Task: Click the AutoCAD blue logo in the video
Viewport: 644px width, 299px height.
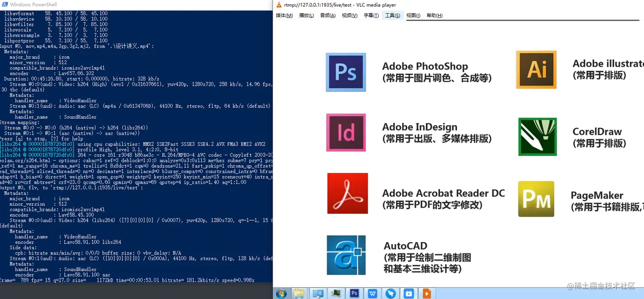Action: [x=346, y=255]
